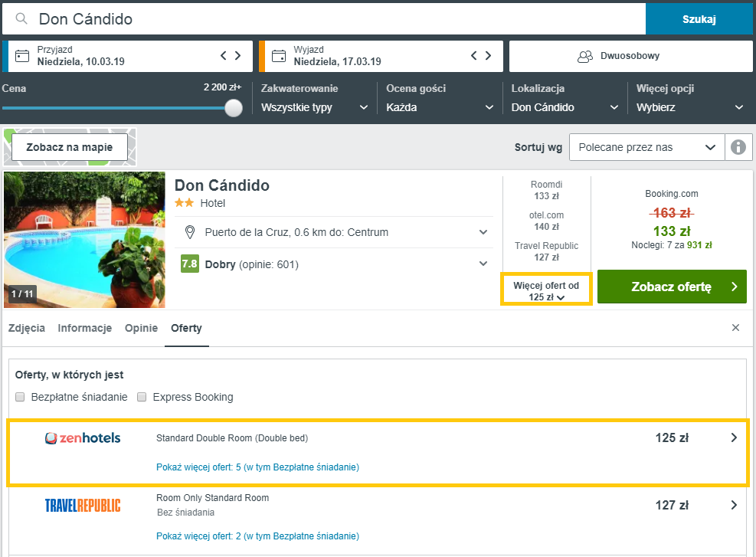
Task: Open the check-out calendar icon
Action: coord(279,56)
